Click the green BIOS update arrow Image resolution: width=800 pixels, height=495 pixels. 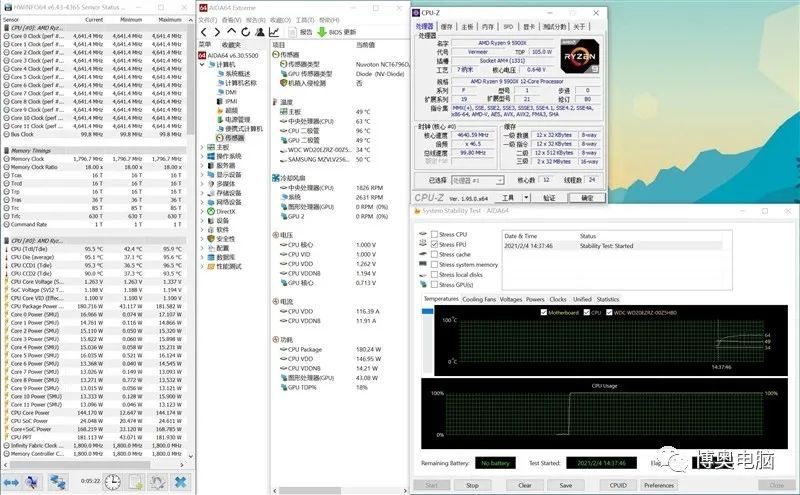(322, 32)
